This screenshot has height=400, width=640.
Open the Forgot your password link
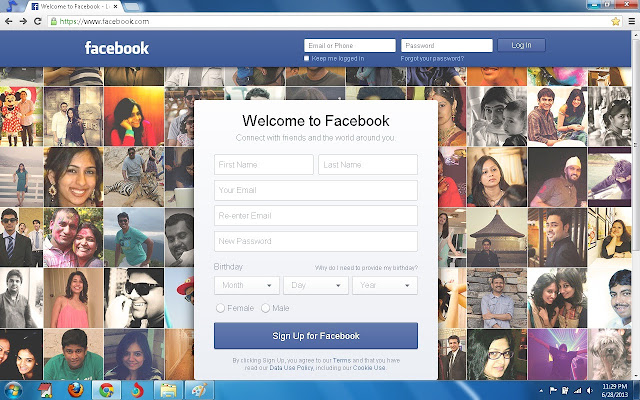pos(432,58)
